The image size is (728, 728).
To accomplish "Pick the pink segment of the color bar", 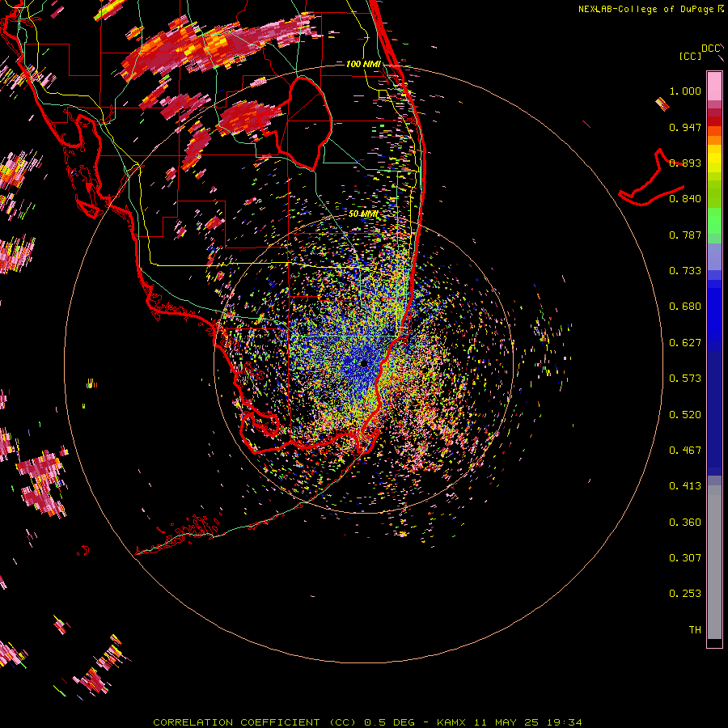I will (x=714, y=87).
